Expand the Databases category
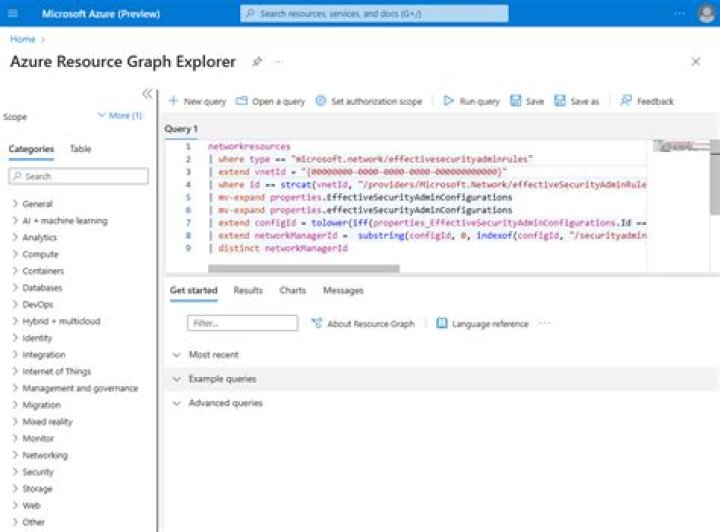 pyautogui.click(x=15, y=288)
